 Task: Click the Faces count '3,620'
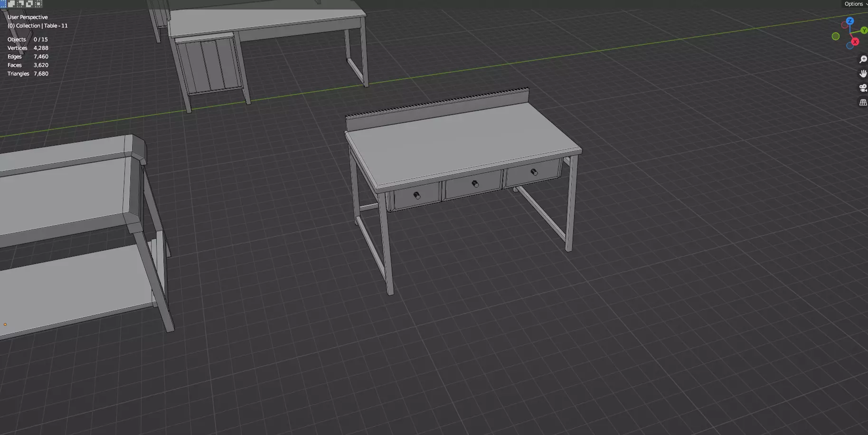point(41,65)
